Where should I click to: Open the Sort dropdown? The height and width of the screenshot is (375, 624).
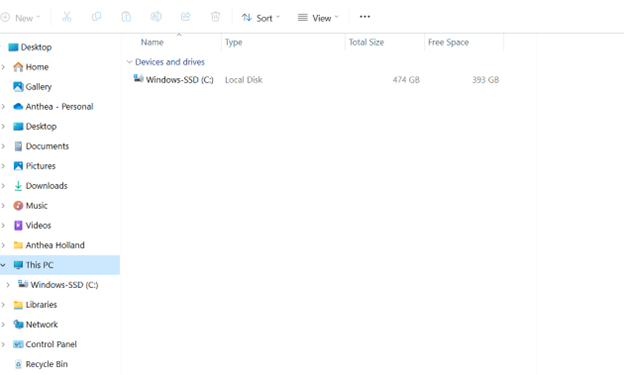[261, 18]
